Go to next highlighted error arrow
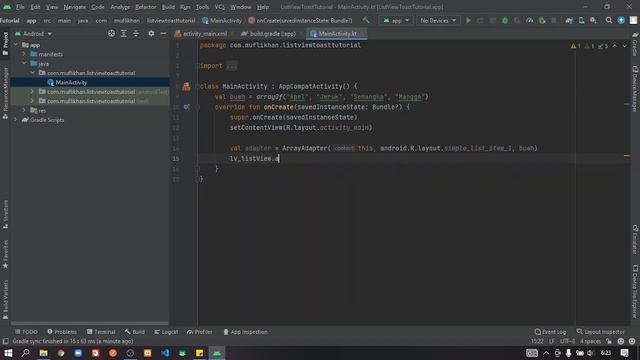 coord(624,46)
